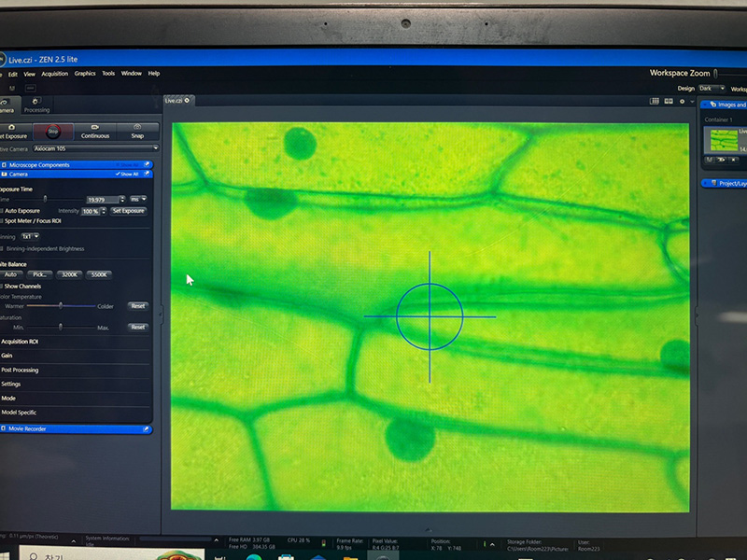Click the split view icon above image
This screenshot has height=560, width=747.
click(x=668, y=101)
